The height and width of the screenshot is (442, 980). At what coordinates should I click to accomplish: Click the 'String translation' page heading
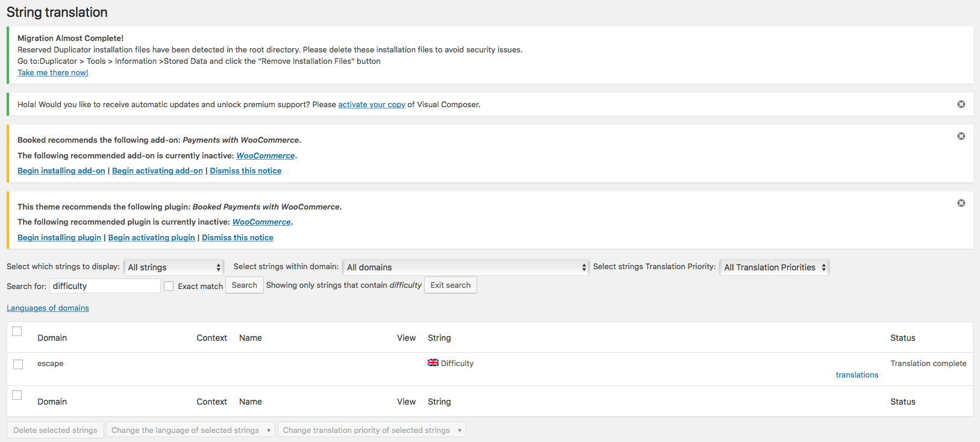(x=57, y=12)
